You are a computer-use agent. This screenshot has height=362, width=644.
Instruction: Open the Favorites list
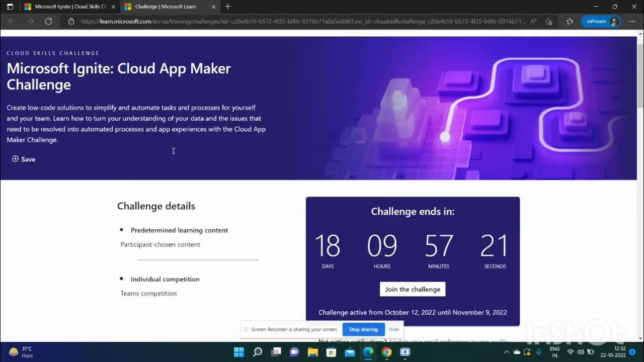coord(570,21)
